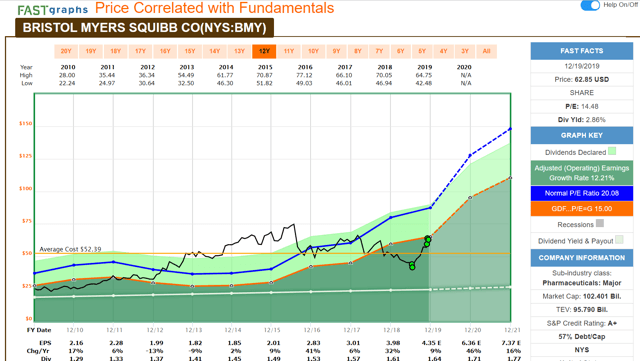Toggle the Normal P/E Ratio 20.08 key
640x361 pixels.
(x=582, y=193)
